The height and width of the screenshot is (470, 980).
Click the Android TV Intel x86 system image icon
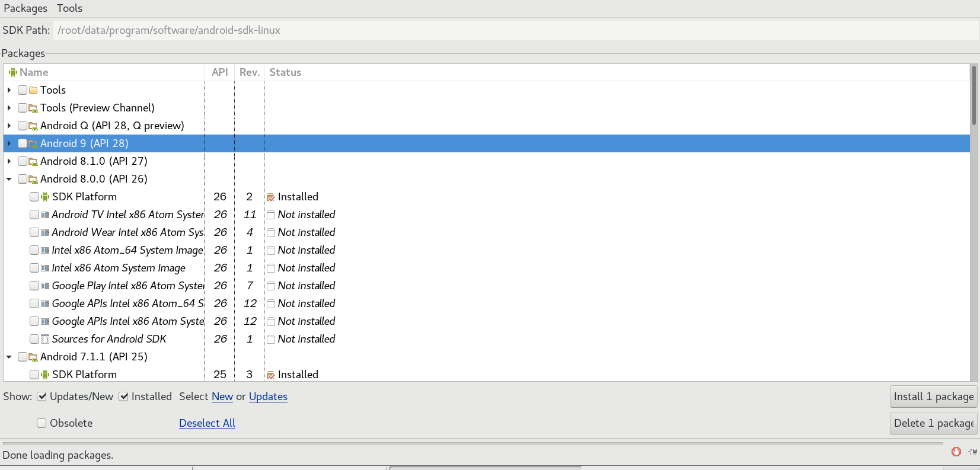(x=45, y=215)
